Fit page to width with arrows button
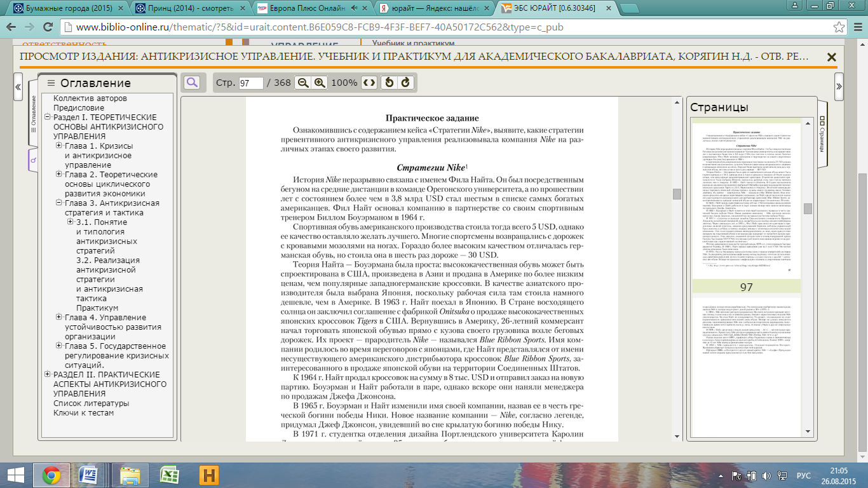This screenshot has width=868, height=488. pos(369,83)
